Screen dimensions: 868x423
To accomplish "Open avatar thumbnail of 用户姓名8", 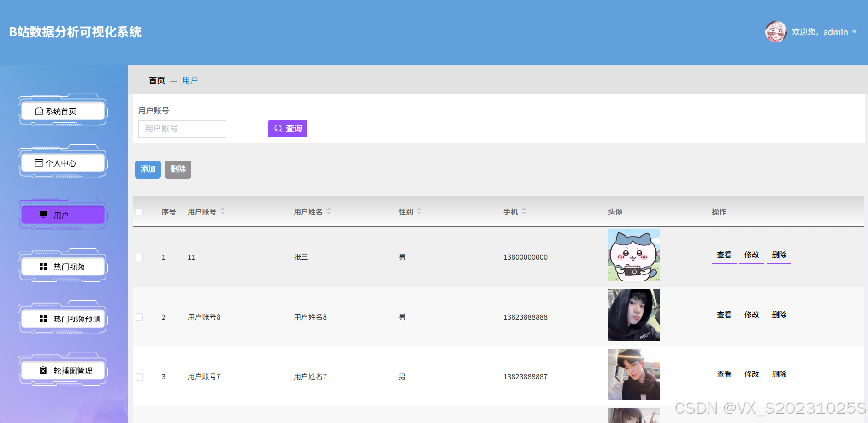I will pos(634,315).
